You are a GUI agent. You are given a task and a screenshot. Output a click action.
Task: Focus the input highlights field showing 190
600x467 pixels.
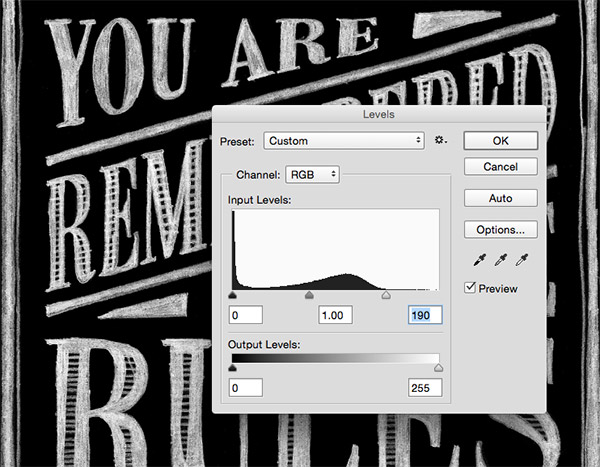[425, 315]
